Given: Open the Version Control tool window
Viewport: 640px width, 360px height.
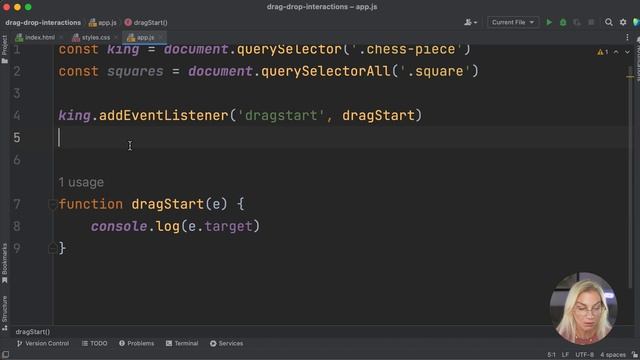Looking at the screenshot, I should click(x=43, y=343).
